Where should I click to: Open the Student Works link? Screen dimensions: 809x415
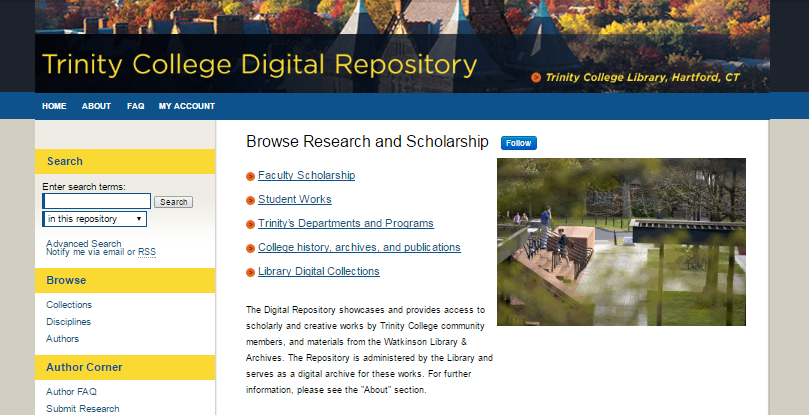click(295, 199)
